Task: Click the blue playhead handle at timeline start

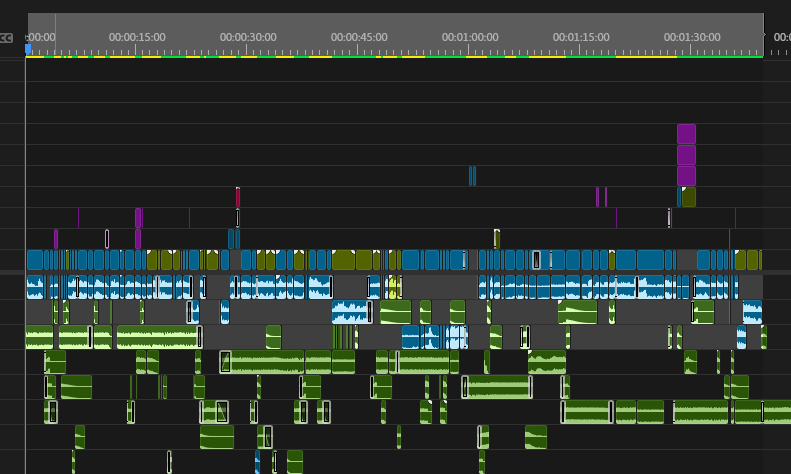Action: coord(28,49)
